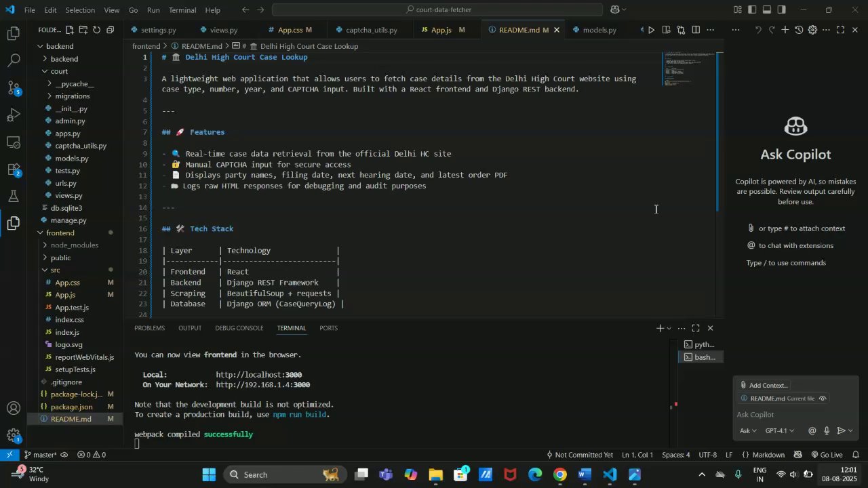Open the Search view in activity bar
868x488 pixels.
point(13,60)
